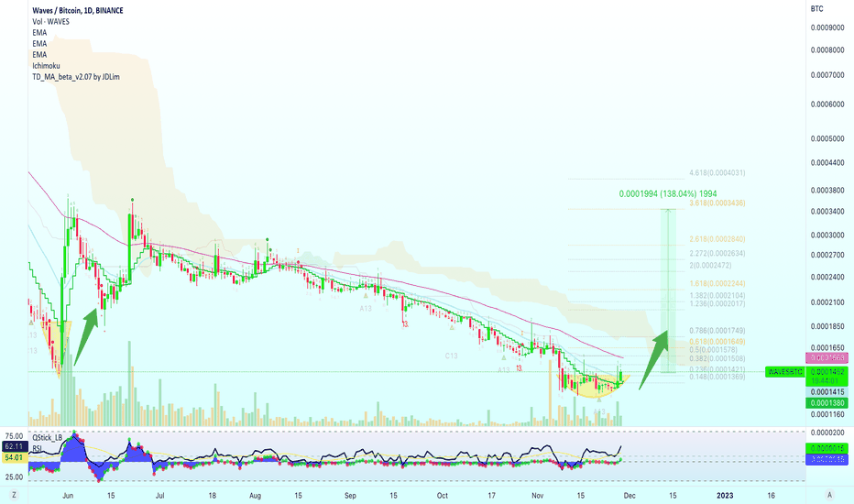The height and width of the screenshot is (504, 854).
Task: Select the 2.272(0.0002634) Fibonacci level
Action: 717,253
